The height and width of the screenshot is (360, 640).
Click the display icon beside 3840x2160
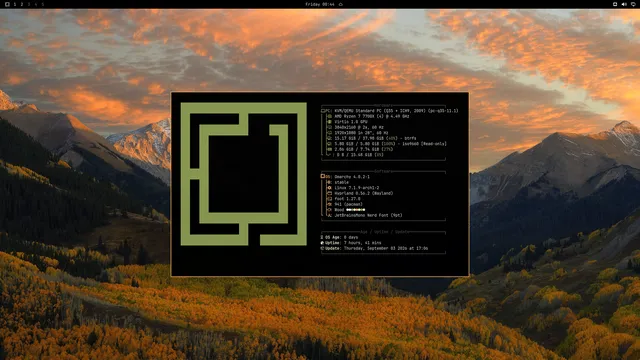[x=330, y=127]
